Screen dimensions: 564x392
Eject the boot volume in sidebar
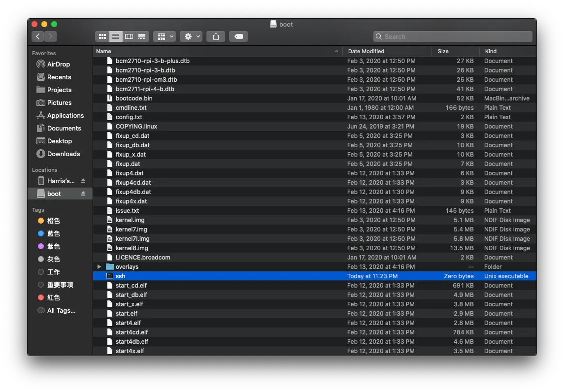(x=83, y=194)
